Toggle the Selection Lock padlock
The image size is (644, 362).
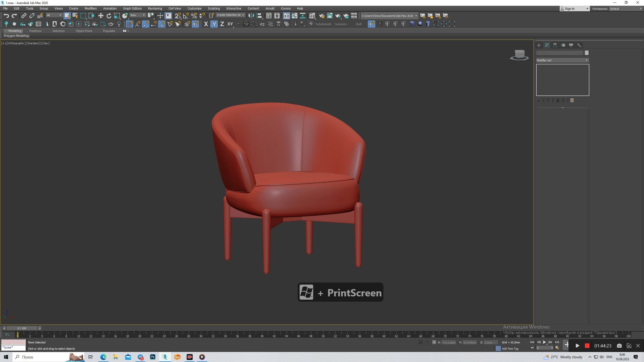tap(427, 342)
